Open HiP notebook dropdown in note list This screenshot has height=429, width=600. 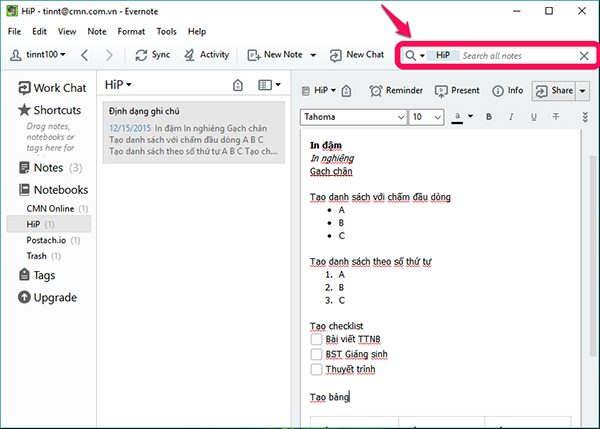118,85
